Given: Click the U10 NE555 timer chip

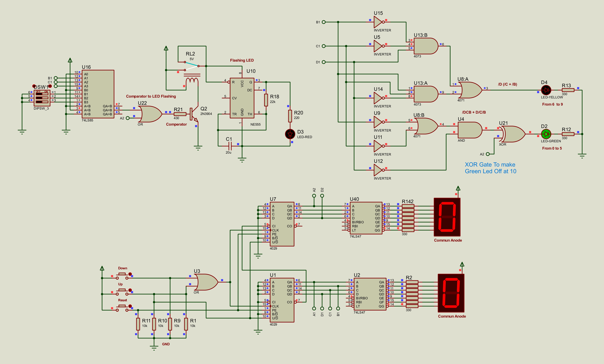Looking at the screenshot, I should [x=242, y=98].
